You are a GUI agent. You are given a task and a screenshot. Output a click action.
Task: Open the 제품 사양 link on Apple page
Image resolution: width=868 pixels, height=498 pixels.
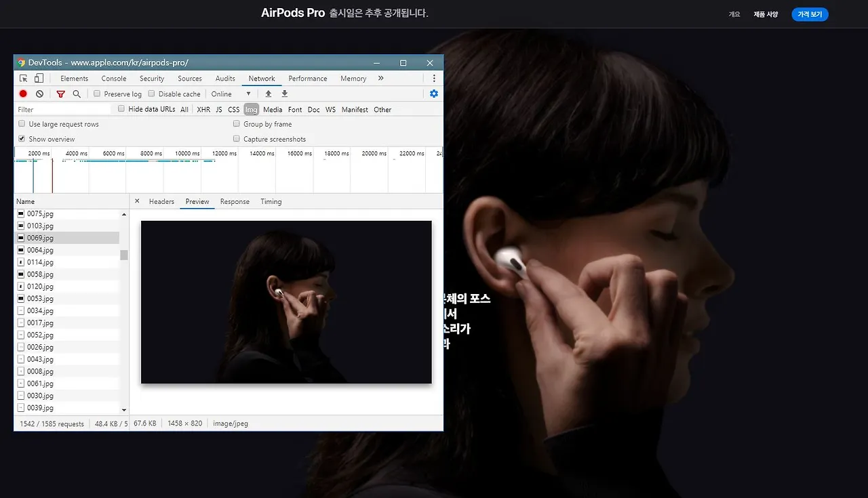(x=766, y=14)
